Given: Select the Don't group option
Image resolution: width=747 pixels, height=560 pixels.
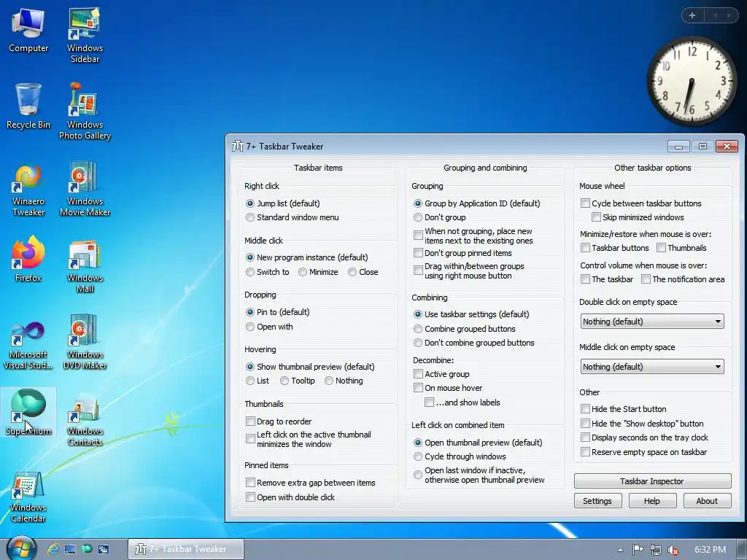Looking at the screenshot, I should point(440,217).
